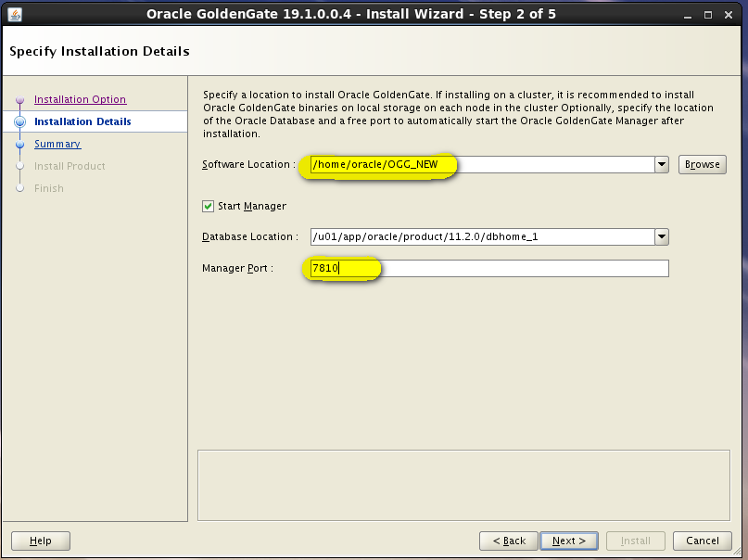748x560 pixels.
Task: Click the Finish step circle indicator
Action: coord(19,188)
